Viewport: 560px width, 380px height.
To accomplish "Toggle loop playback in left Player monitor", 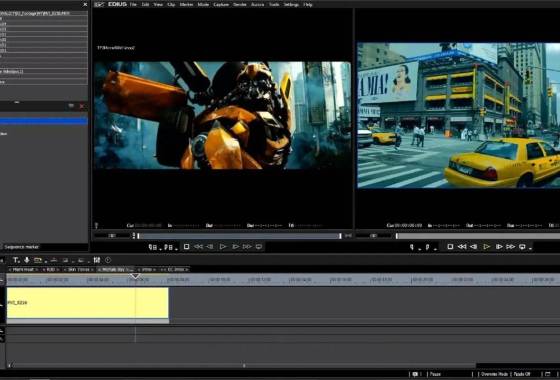I will tap(259, 247).
